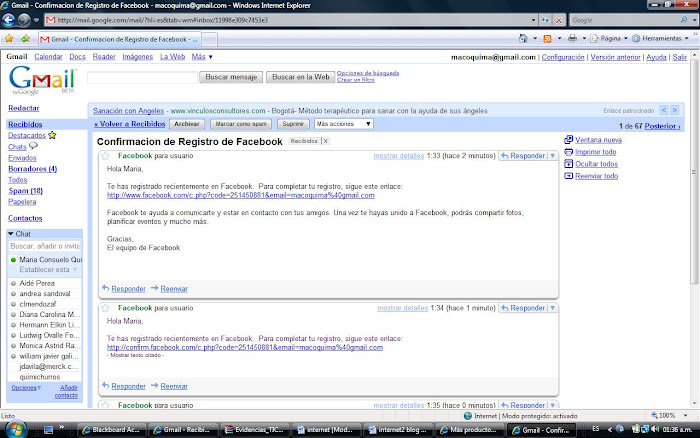
Task: Click the browser Forward arrow button
Action: tap(24, 20)
